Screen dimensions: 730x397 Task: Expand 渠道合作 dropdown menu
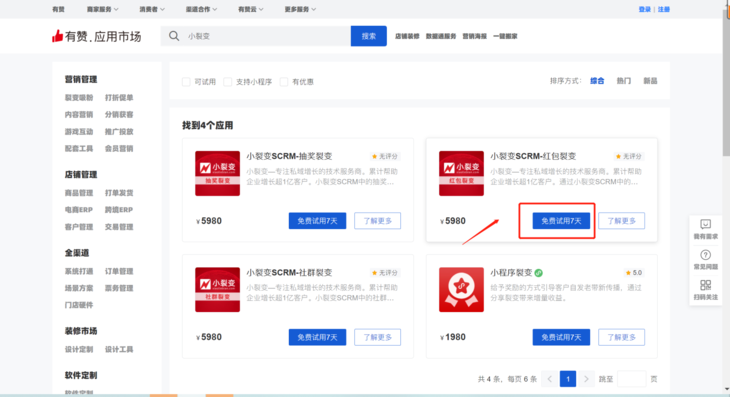201,9
